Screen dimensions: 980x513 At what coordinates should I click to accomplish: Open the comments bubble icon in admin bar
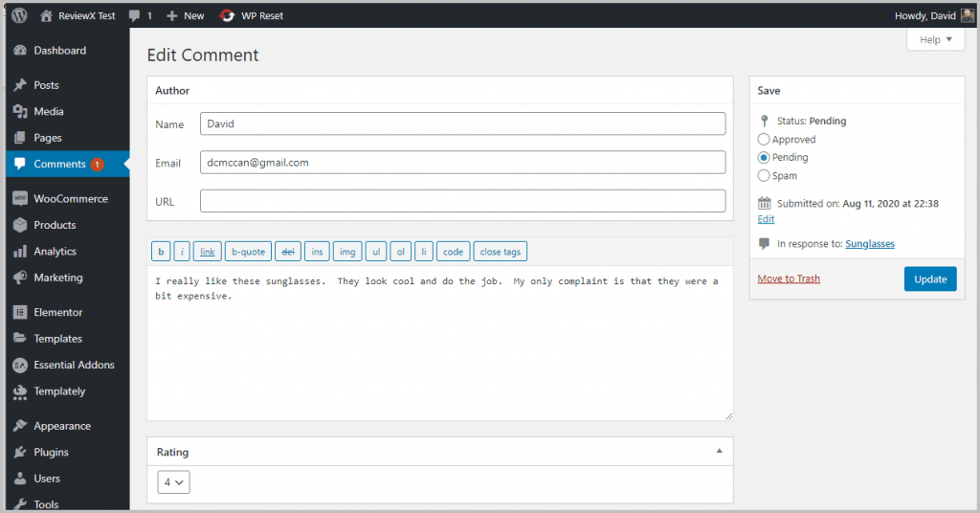tap(134, 15)
